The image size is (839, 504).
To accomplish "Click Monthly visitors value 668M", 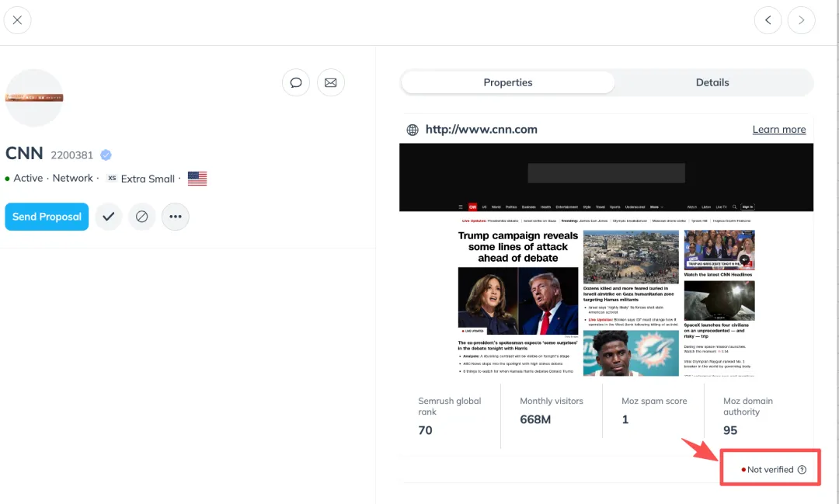I will (x=535, y=419).
